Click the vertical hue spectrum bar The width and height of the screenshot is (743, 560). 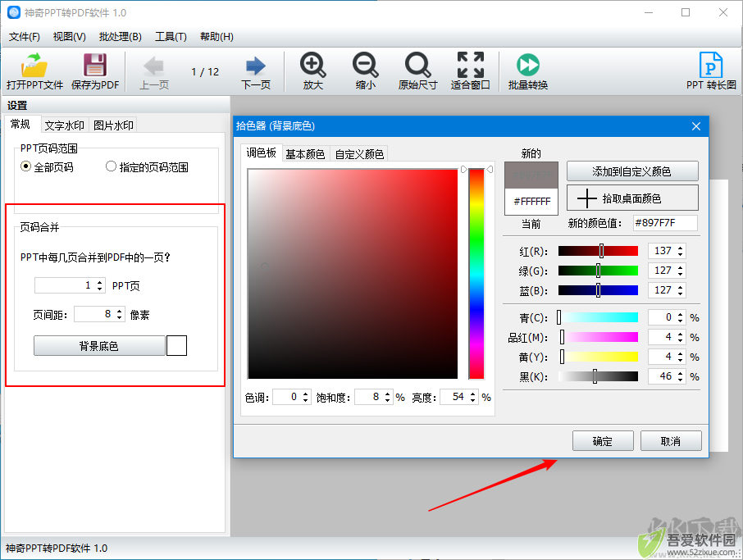(476, 274)
